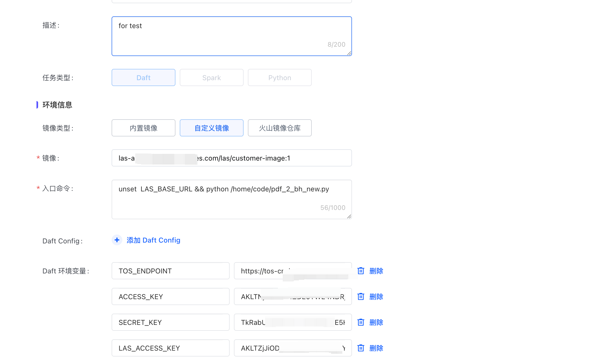Click the ACCESS_KEY value input field
Viewport: 602px width, 364px height.
point(293,297)
